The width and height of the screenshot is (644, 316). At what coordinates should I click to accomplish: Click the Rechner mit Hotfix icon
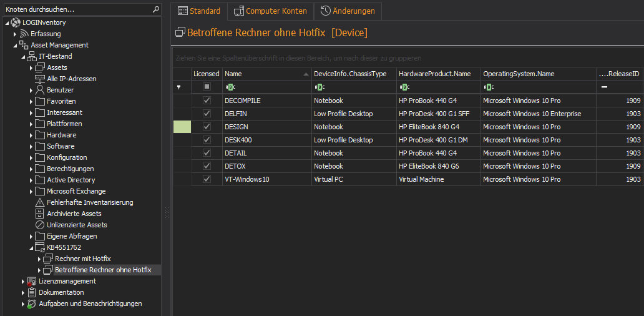coord(48,259)
